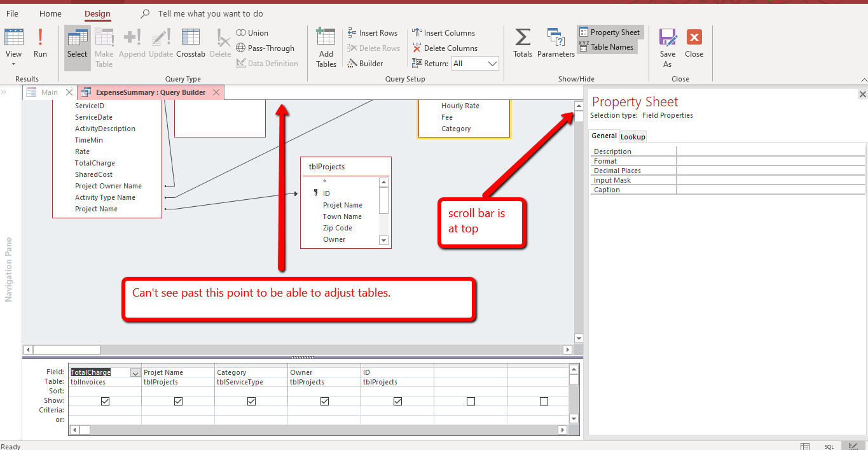This screenshot has width=868, height=450.
Task: Click design area horizontal scrollbar thumb
Action: [66, 349]
